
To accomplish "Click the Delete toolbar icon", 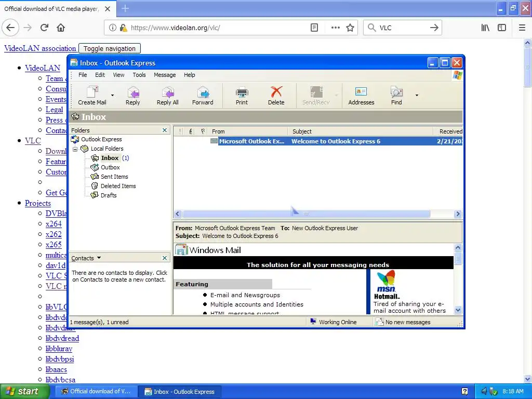I will point(276,96).
